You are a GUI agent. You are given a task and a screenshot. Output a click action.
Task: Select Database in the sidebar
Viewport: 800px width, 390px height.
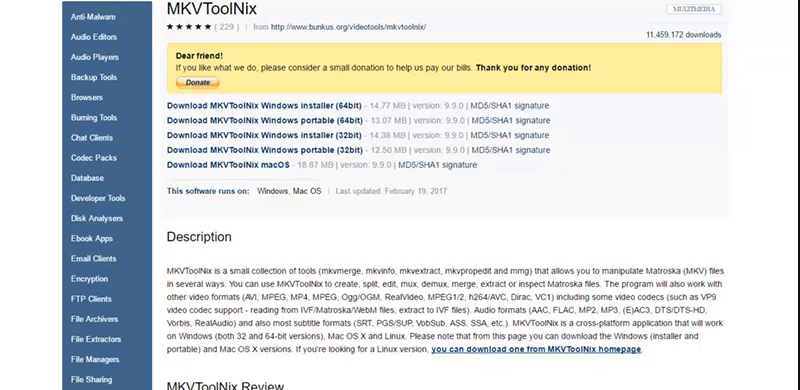[x=87, y=178]
